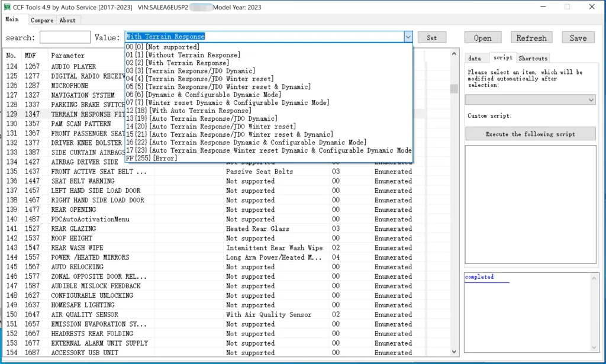The height and width of the screenshot is (364, 606).
Task: Click the No. column header
Action: tap(12, 56)
